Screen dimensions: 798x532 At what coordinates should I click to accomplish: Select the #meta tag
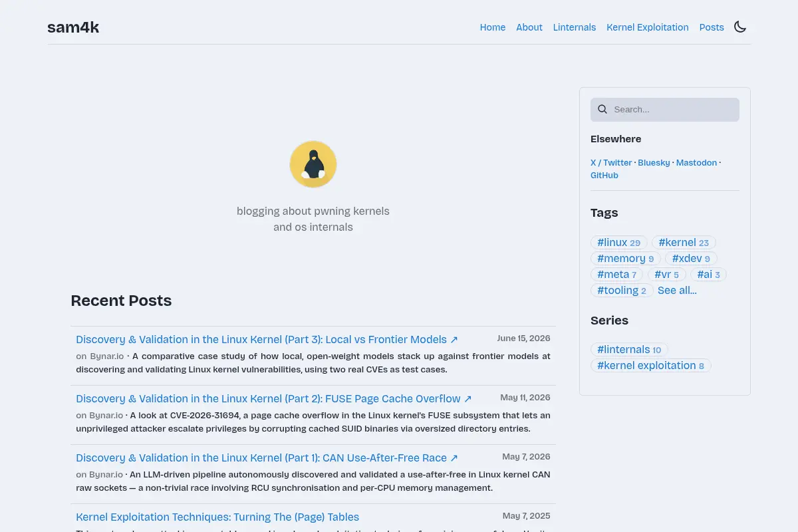point(617,275)
